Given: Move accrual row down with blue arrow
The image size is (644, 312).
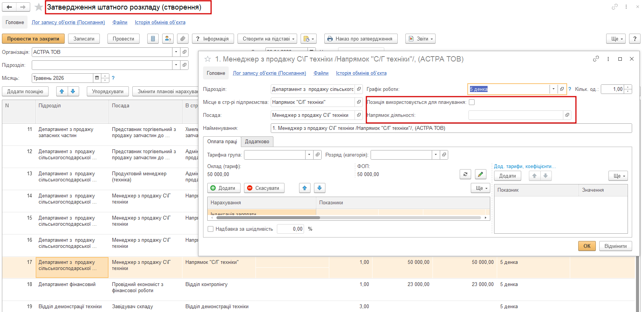Looking at the screenshot, I should tap(319, 188).
